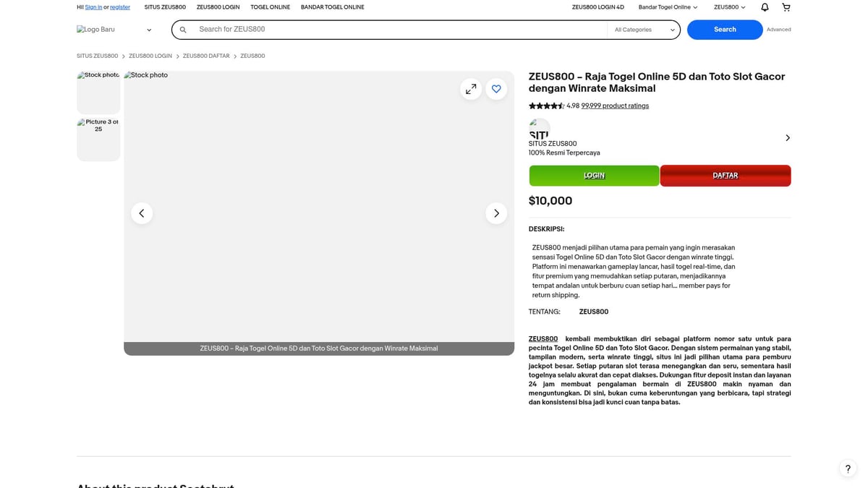Add item to watchlist heart icon
The height and width of the screenshot is (488, 868).
pyautogui.click(x=496, y=89)
